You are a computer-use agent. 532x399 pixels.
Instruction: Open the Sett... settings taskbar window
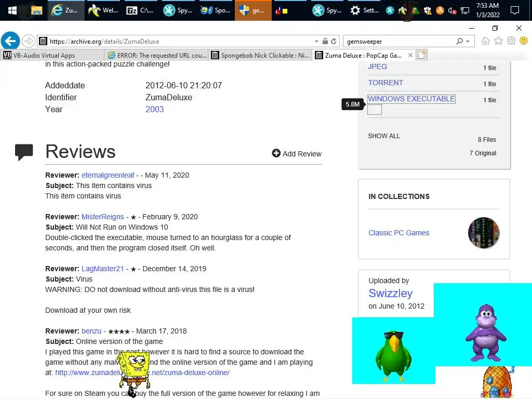364,10
